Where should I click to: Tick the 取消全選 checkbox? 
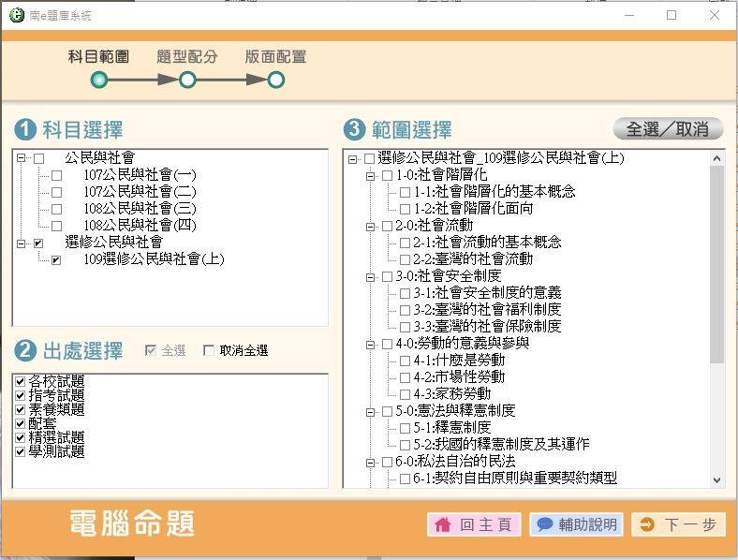tap(209, 350)
